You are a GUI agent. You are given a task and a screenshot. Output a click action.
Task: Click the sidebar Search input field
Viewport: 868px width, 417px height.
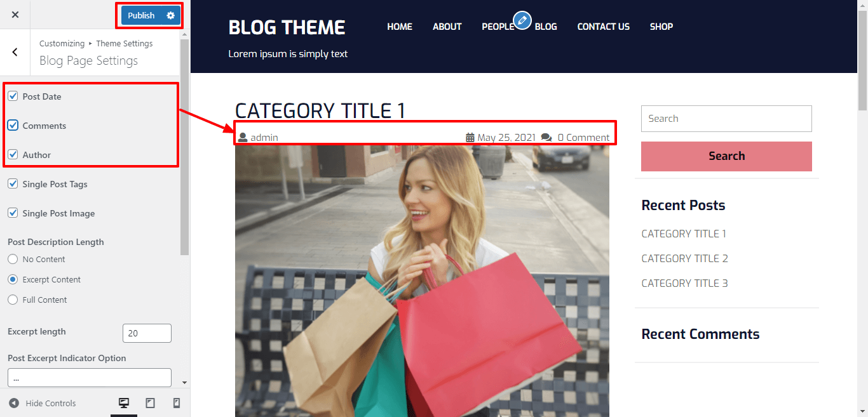(726, 119)
